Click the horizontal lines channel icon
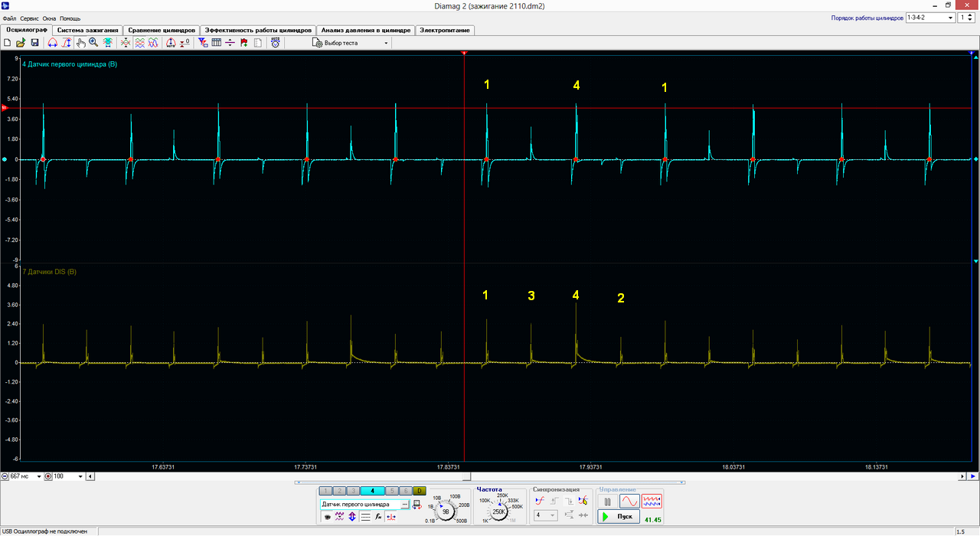The width and height of the screenshot is (980, 536). (x=365, y=517)
